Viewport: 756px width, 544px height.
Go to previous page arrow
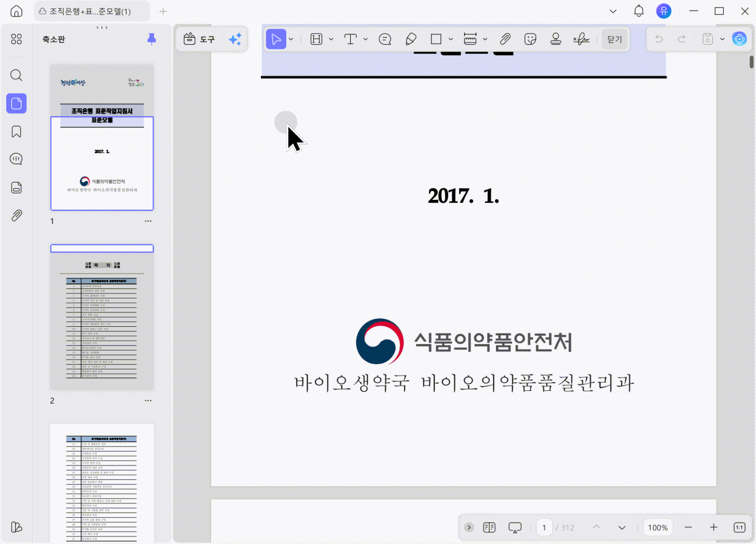pos(597,528)
